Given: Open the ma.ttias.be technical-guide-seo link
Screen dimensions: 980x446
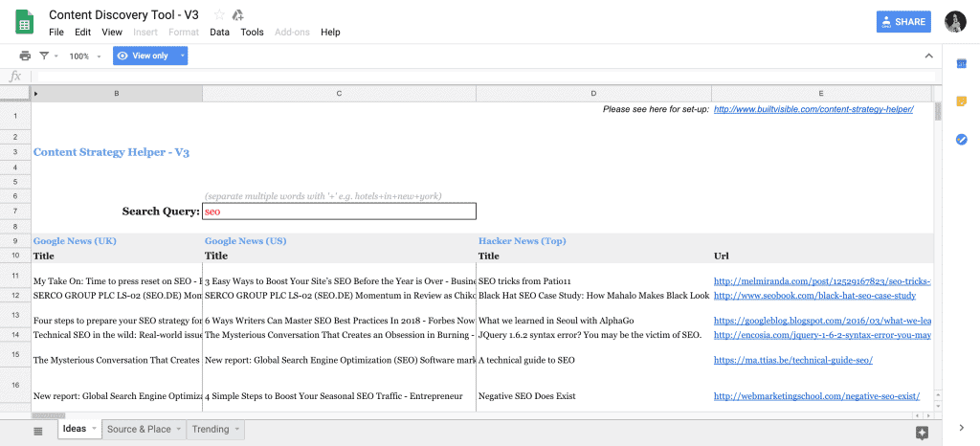Looking at the screenshot, I should click(x=793, y=361).
